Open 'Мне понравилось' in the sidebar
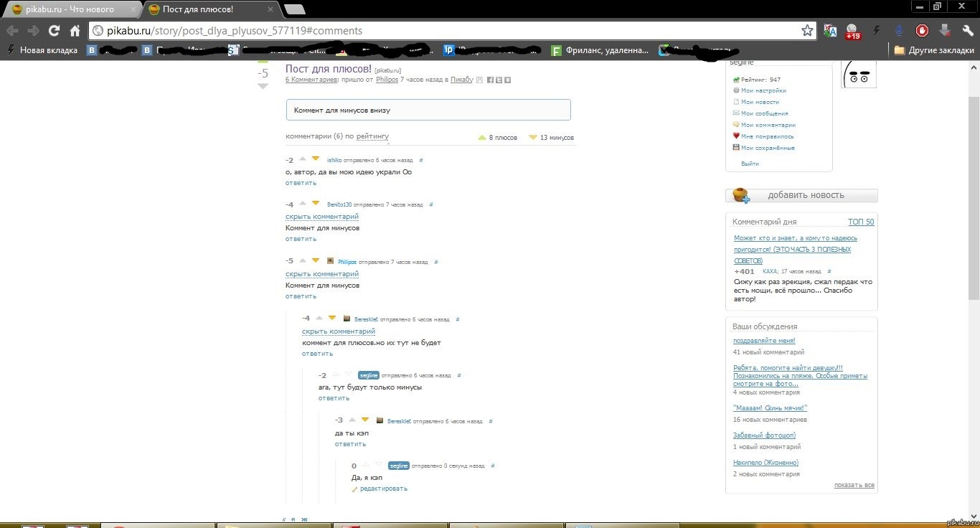This screenshot has width=980, height=528. click(x=768, y=136)
